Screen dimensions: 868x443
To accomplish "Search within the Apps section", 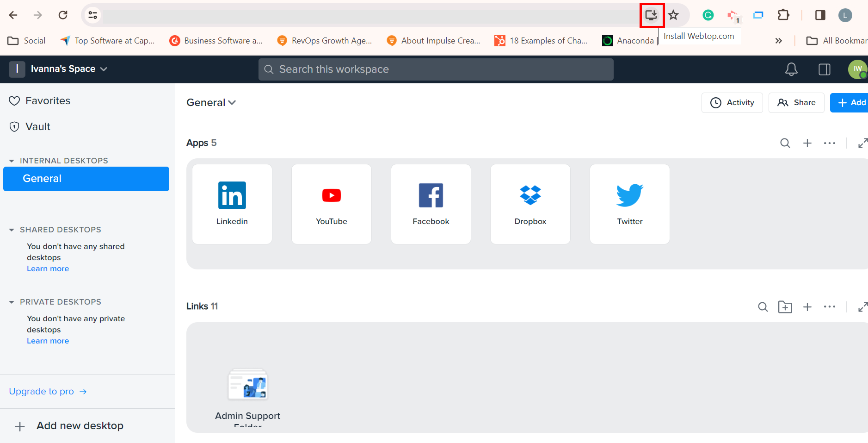I will click(x=785, y=143).
